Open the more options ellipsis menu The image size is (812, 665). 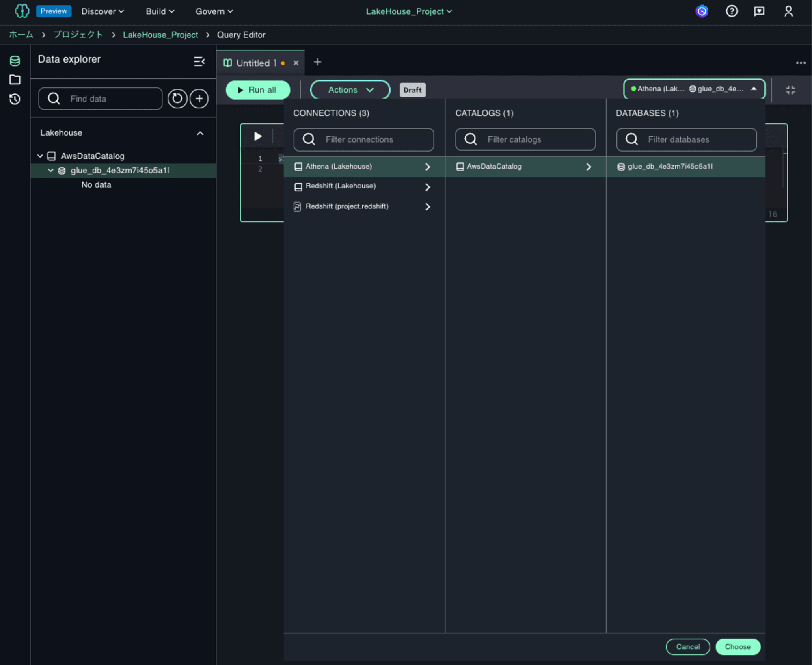point(801,63)
